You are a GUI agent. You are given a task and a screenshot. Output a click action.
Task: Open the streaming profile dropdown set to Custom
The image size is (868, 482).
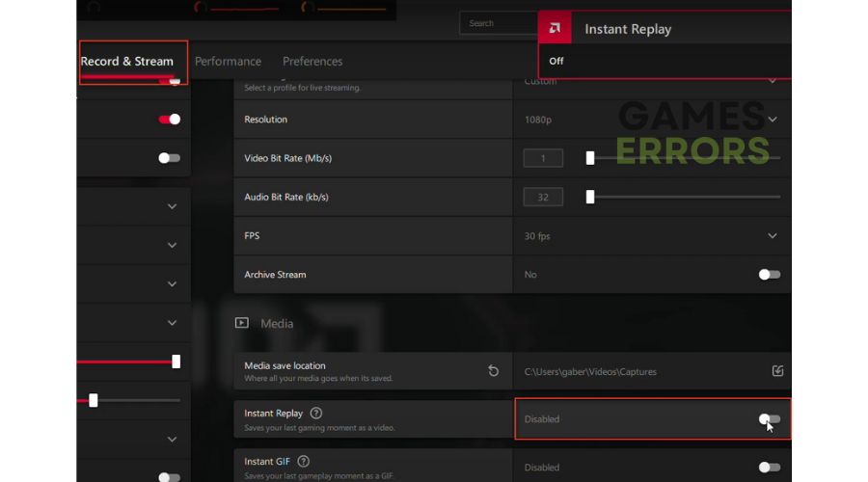[772, 82]
